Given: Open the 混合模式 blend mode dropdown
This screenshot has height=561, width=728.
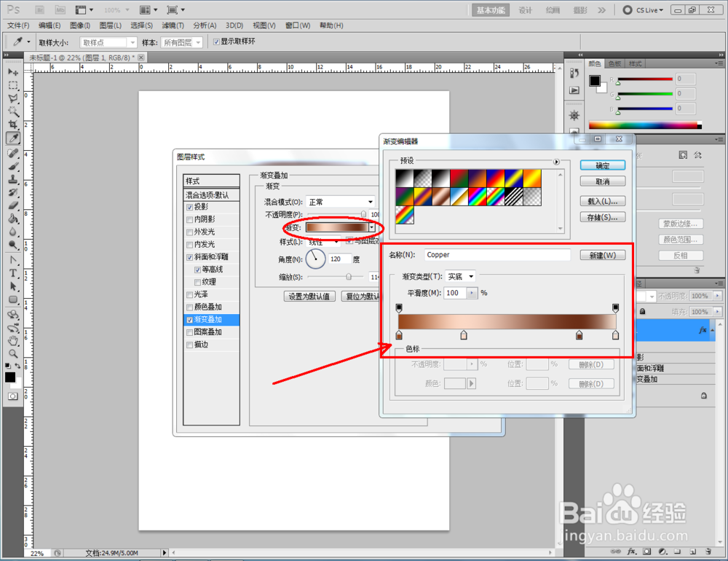Looking at the screenshot, I should coord(341,202).
